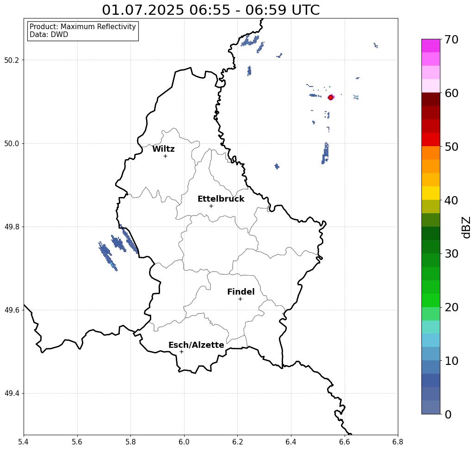The width and height of the screenshot is (476, 450).
Task: Click the timestamp title '01.07.2025 06:55 - 06:59 UTC'
Action: point(210,10)
